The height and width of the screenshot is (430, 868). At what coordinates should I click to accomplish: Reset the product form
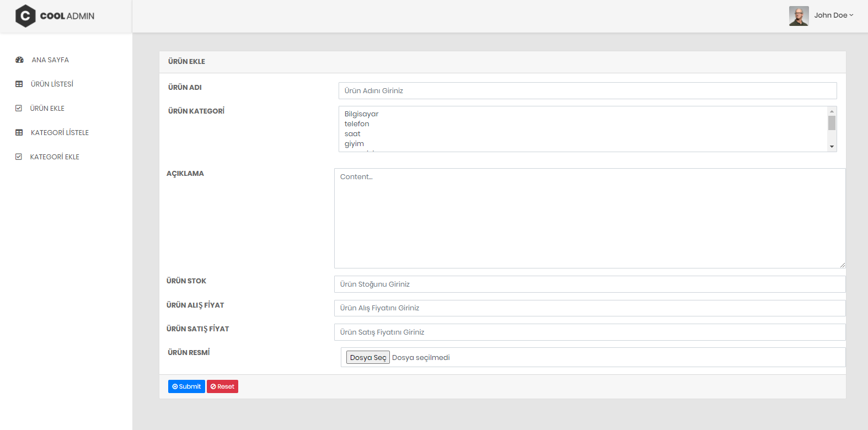pyautogui.click(x=222, y=386)
